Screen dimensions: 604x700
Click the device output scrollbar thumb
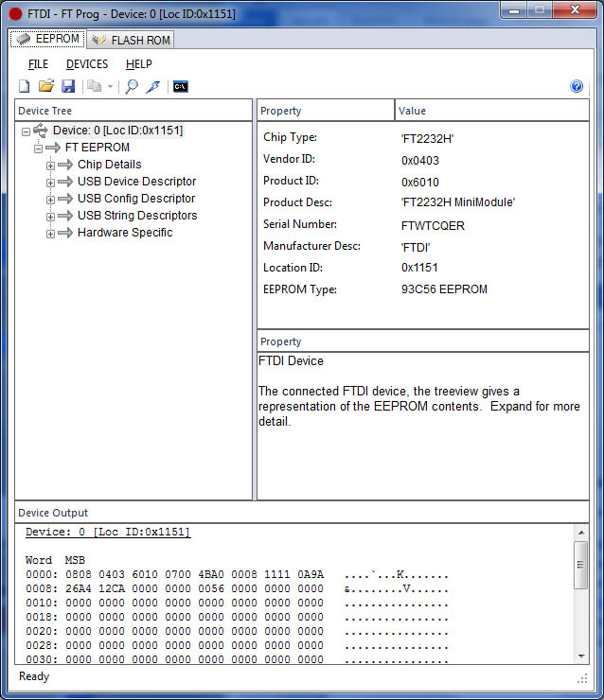(x=580, y=565)
